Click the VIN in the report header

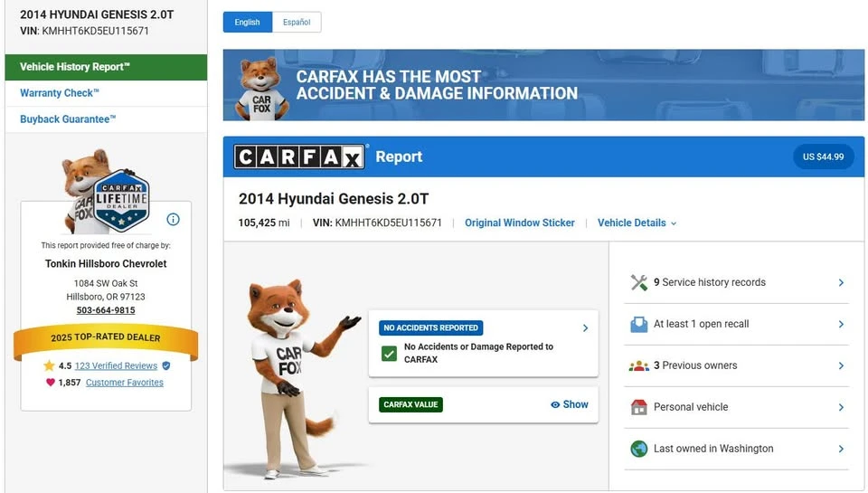coord(377,223)
